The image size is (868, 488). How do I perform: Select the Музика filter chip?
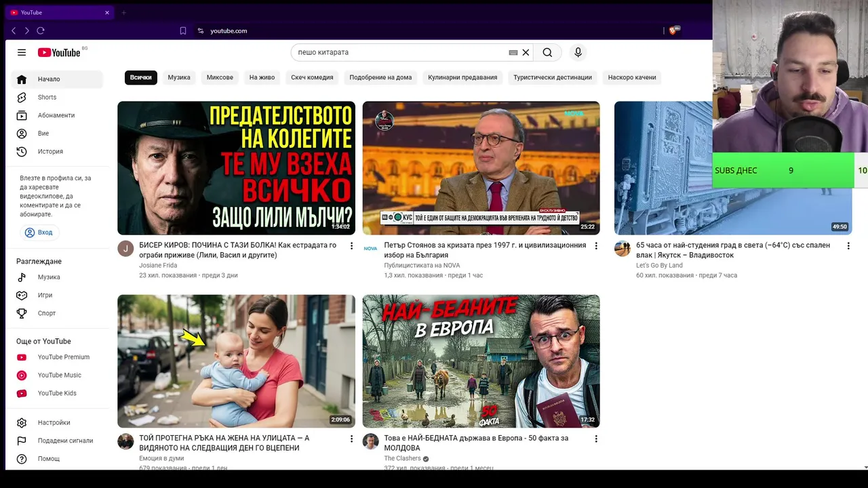[x=179, y=77]
